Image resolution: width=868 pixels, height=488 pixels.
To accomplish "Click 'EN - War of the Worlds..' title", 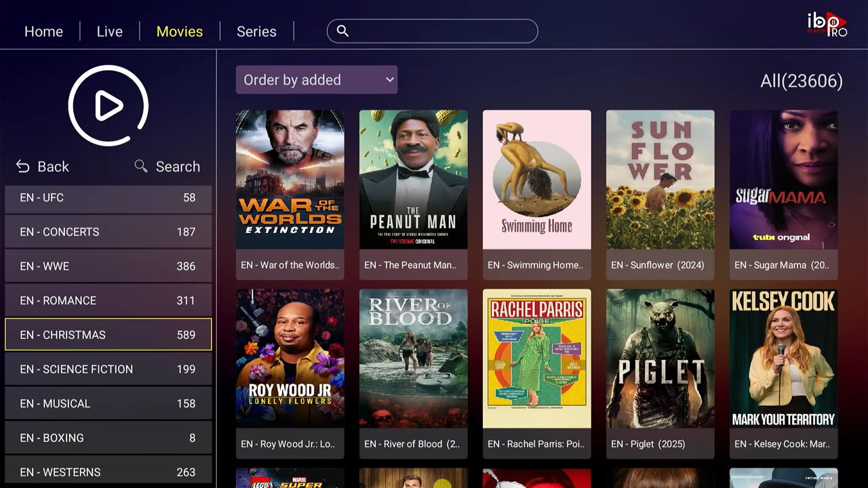I will point(290,265).
